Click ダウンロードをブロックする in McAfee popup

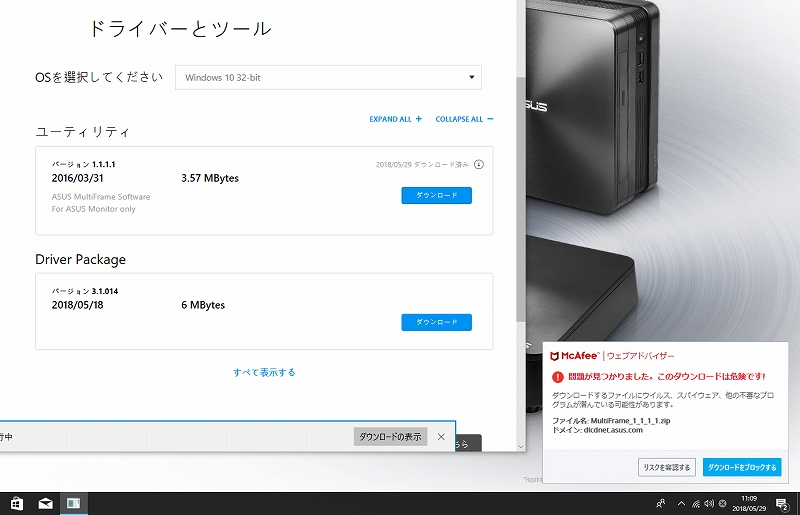click(742, 467)
